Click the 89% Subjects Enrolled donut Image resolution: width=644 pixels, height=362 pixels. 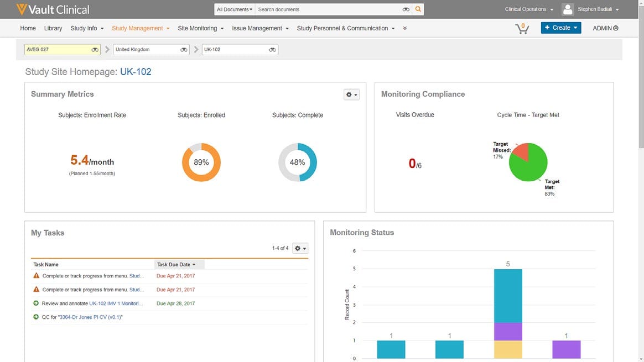point(201,162)
